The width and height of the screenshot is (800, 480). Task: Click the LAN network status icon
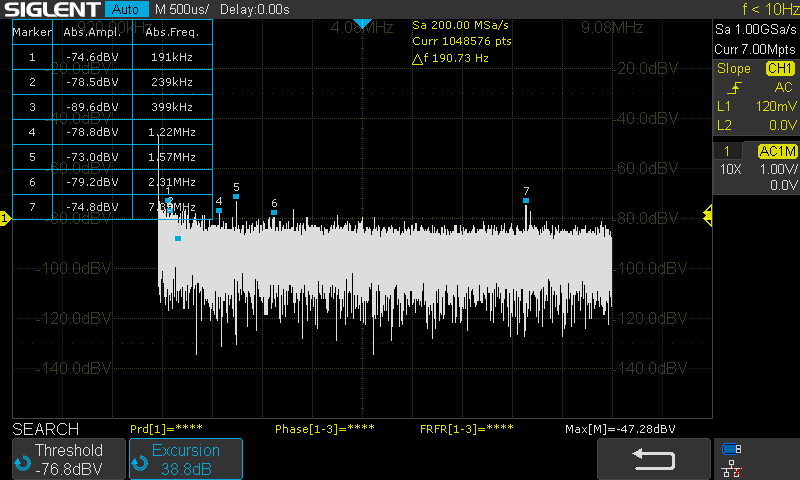pyautogui.click(x=732, y=469)
